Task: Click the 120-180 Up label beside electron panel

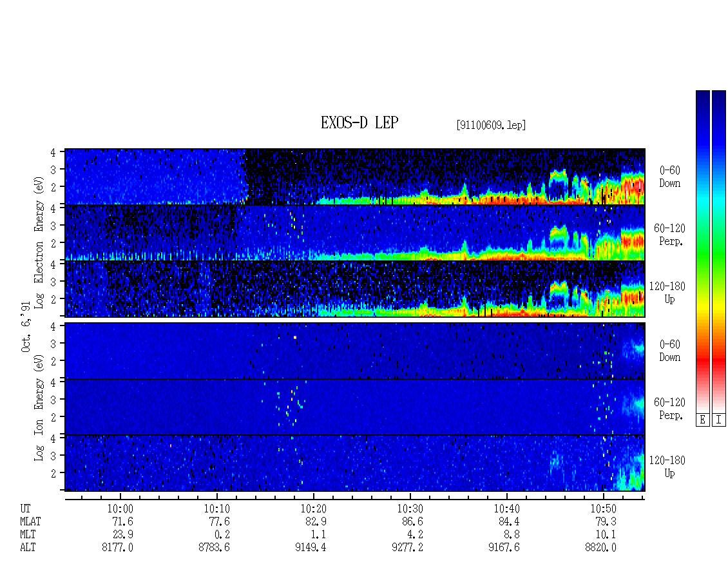Action: pyautogui.click(x=667, y=293)
